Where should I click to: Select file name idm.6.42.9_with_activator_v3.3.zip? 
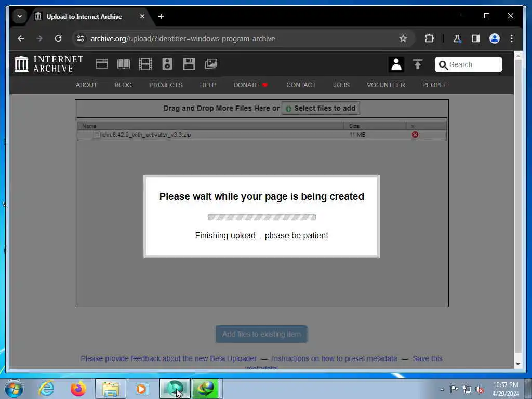click(x=146, y=135)
